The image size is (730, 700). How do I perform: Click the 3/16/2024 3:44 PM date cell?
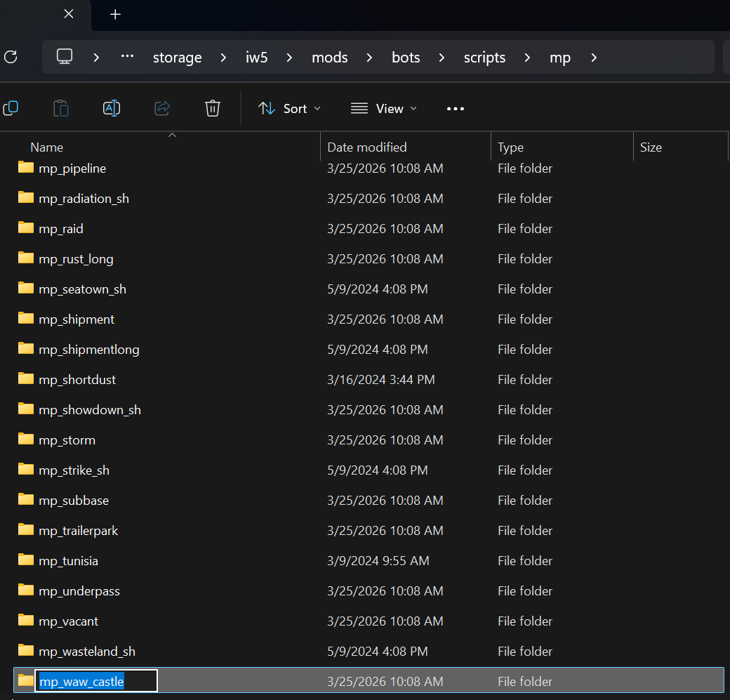click(x=381, y=380)
